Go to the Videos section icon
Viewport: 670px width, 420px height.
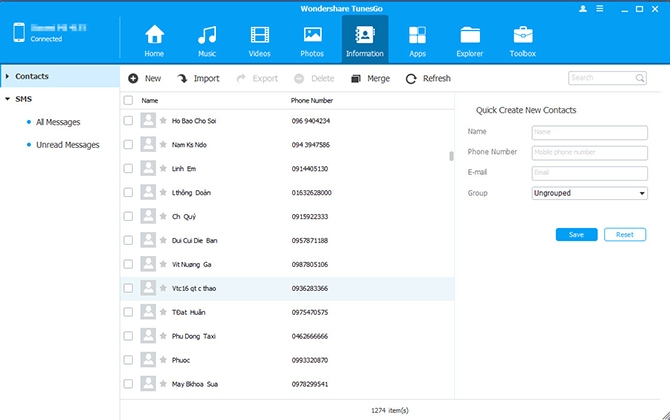(x=260, y=35)
